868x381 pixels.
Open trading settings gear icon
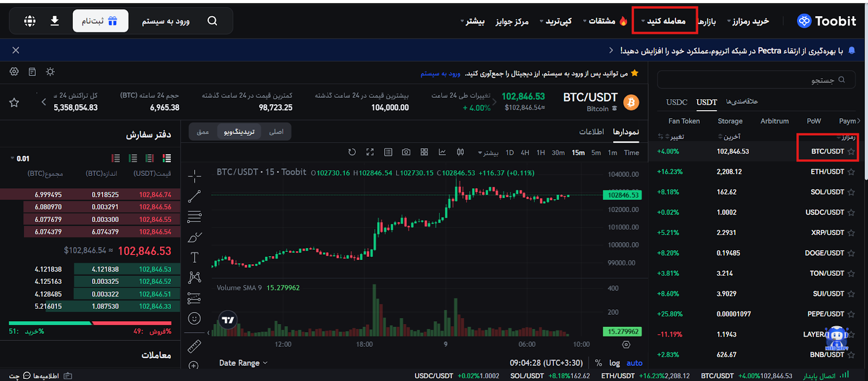click(x=14, y=72)
